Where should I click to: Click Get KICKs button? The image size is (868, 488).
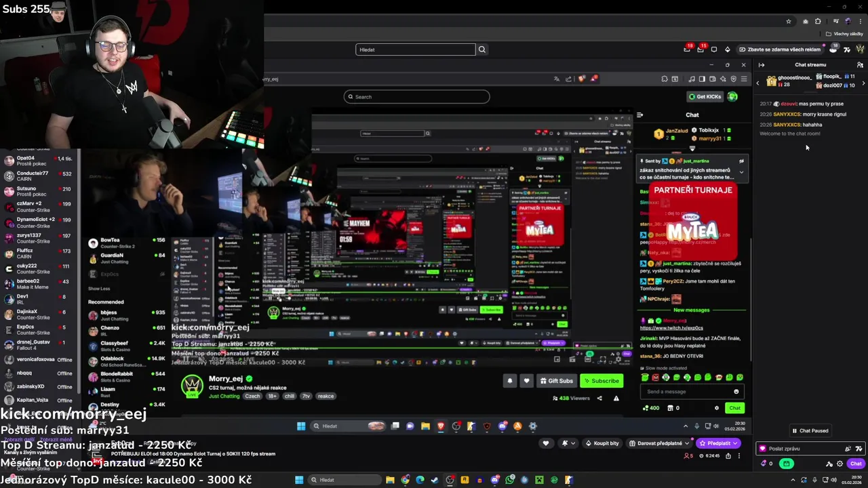click(705, 97)
